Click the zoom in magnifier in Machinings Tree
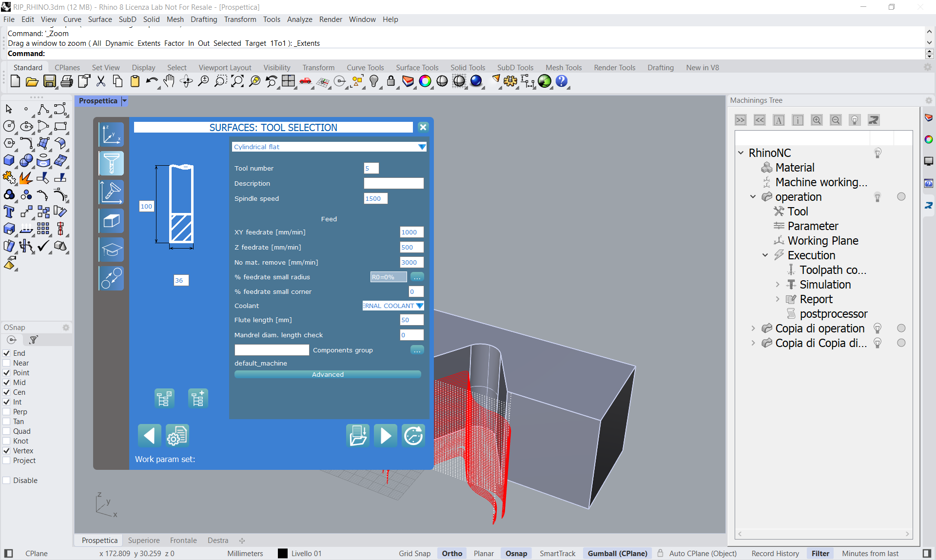This screenshot has height=560, width=936. [x=817, y=120]
